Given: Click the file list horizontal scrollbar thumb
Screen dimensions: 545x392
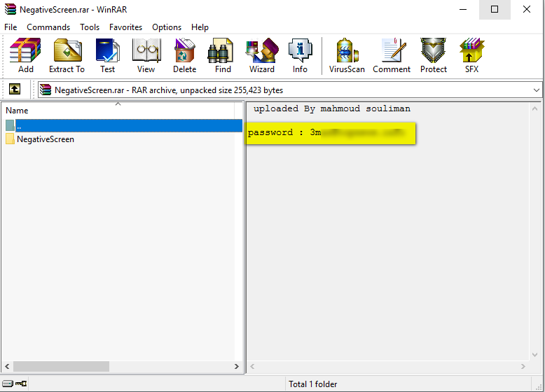Looking at the screenshot, I should [x=61, y=366].
